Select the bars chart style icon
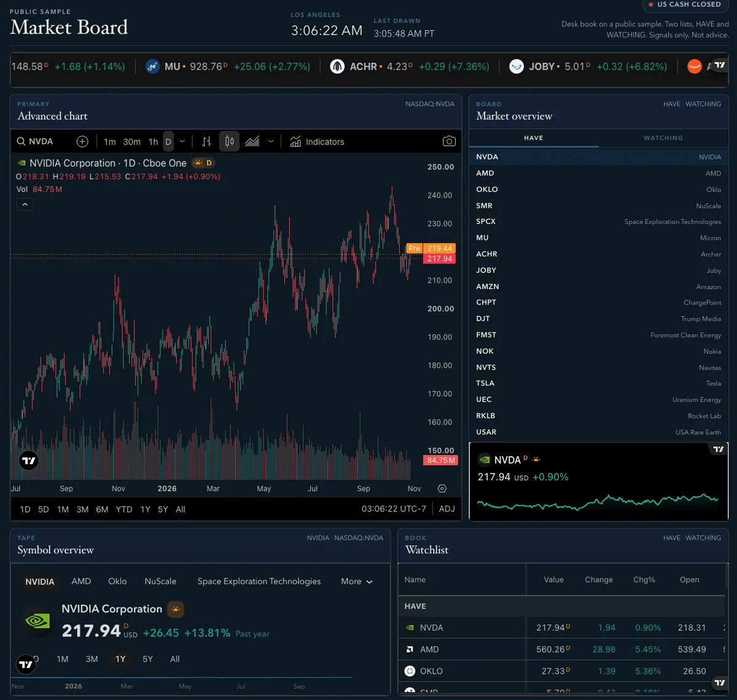Image resolution: width=737 pixels, height=700 pixels. (x=206, y=141)
